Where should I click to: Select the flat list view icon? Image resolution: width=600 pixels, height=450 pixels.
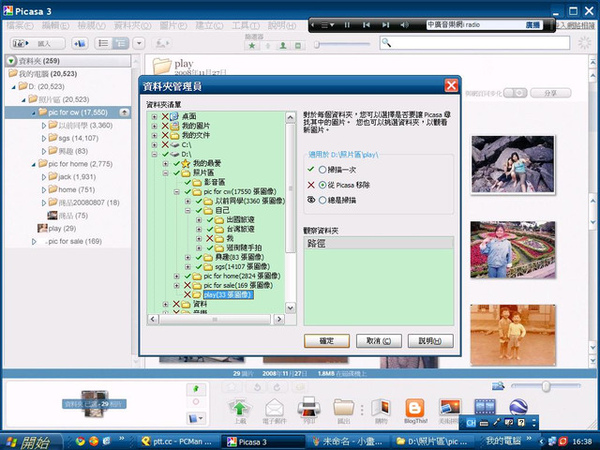(103, 43)
